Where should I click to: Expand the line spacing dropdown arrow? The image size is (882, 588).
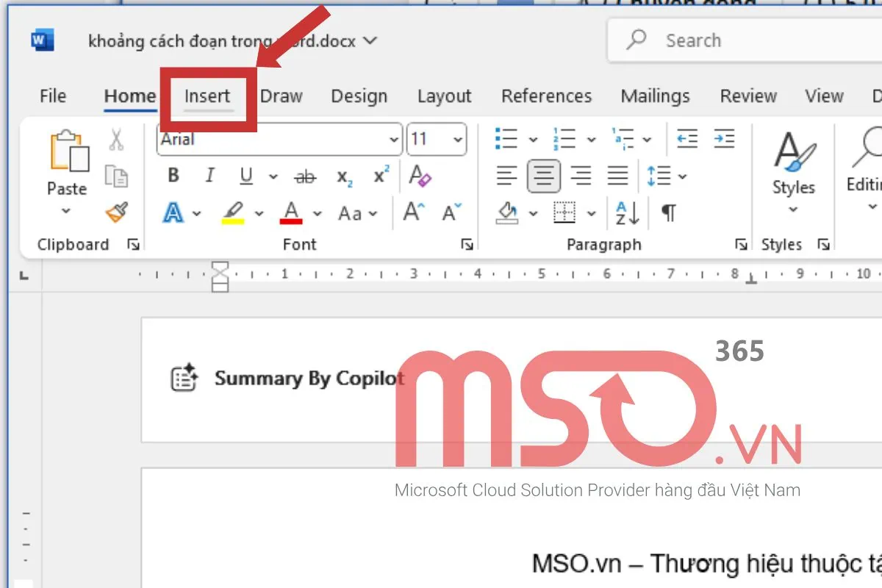683,176
